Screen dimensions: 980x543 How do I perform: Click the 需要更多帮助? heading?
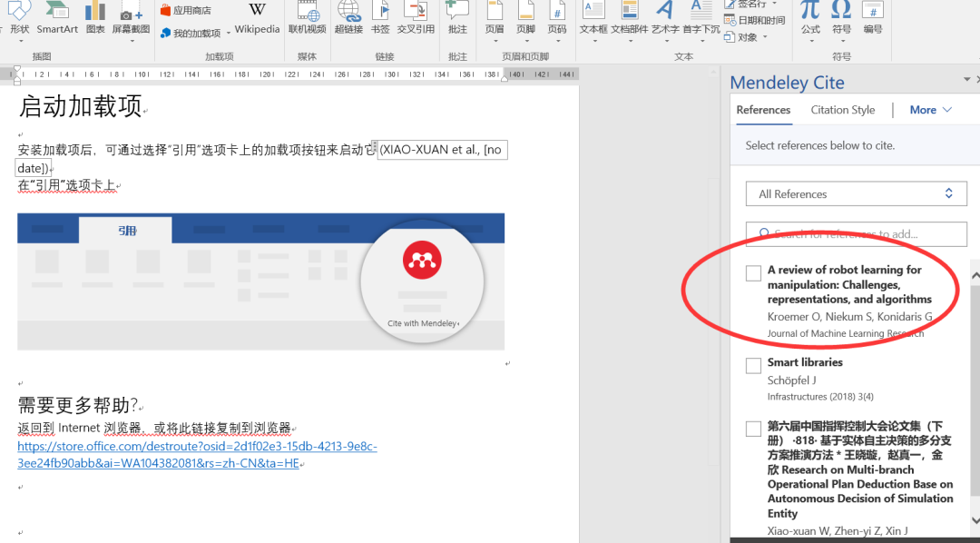coord(77,405)
